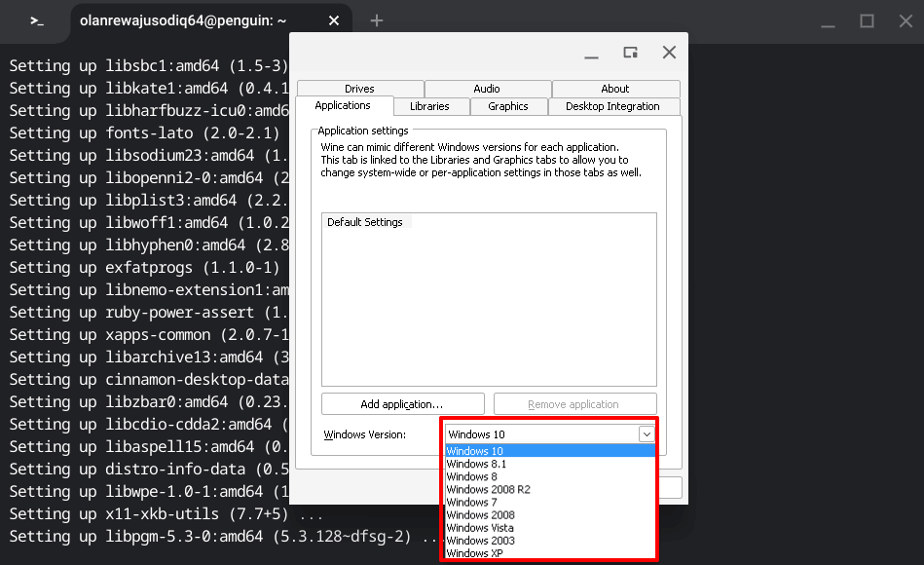The width and height of the screenshot is (924, 565).
Task: Click the 'Setting up ruby-power-assert' terminal line
Action: pyautogui.click(x=149, y=313)
